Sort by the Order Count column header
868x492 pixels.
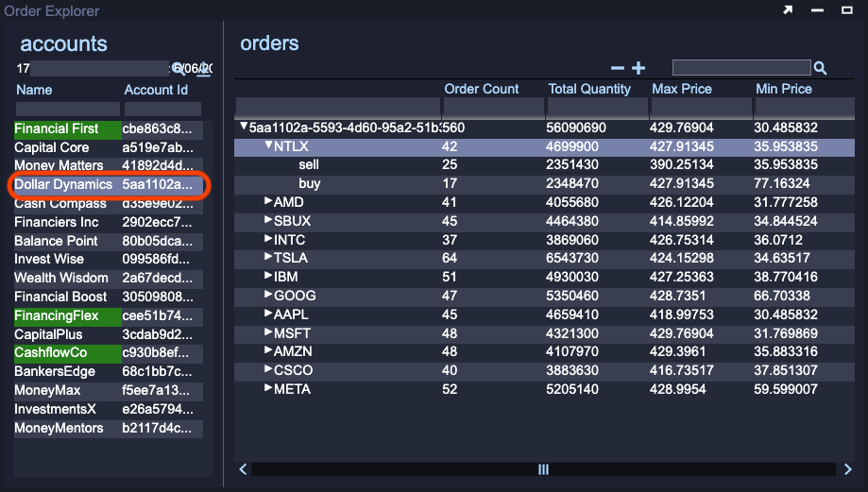pyautogui.click(x=482, y=89)
